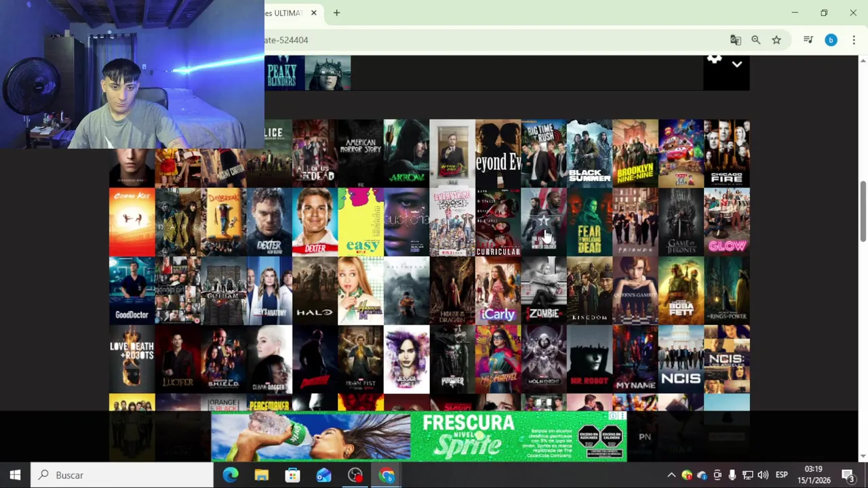Click the zoom magnifier icon in address bar
Viewport: 868px width, 488px height.
point(755,40)
